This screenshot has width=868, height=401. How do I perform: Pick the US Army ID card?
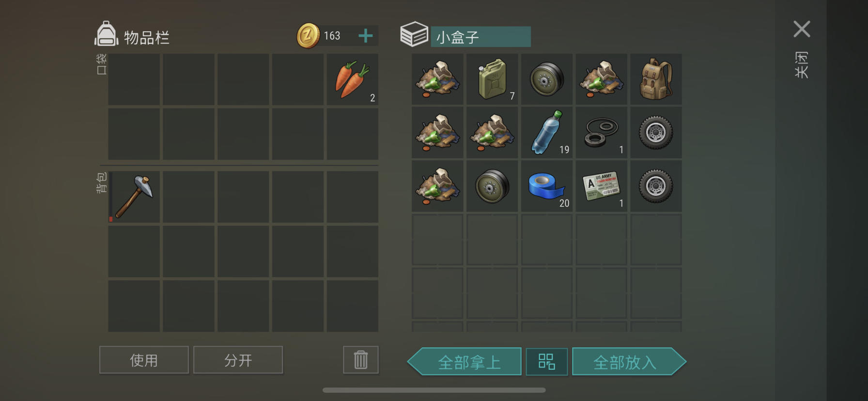602,186
